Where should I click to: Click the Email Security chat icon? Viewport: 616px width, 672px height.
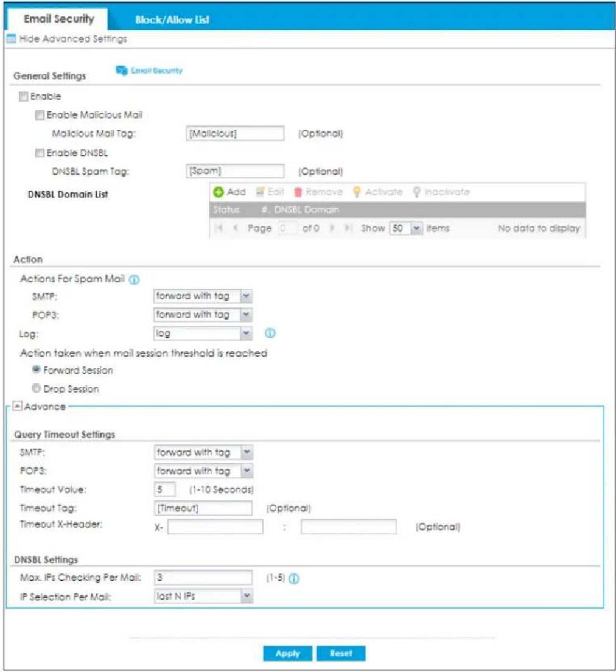coord(122,71)
